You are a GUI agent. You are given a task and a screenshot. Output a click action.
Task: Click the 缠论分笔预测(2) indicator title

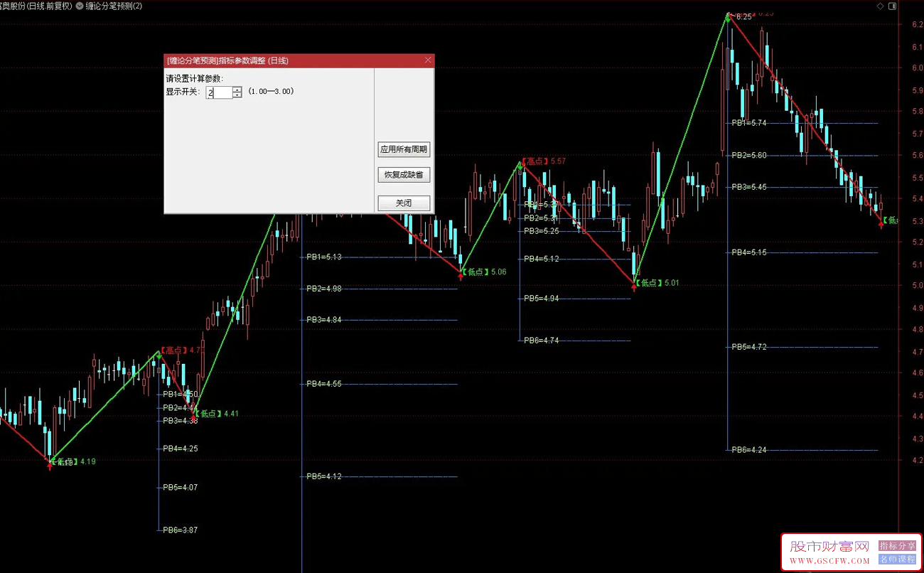(x=114, y=6)
